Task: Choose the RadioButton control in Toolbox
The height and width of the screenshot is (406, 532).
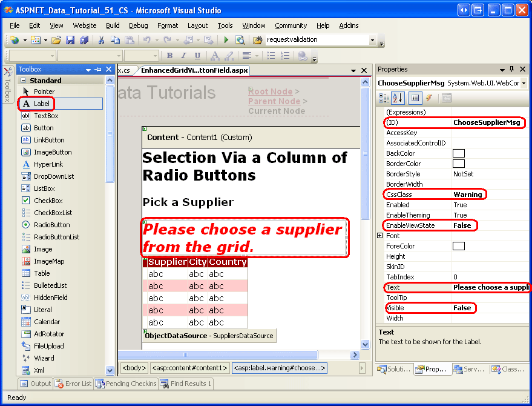Action: coord(51,225)
